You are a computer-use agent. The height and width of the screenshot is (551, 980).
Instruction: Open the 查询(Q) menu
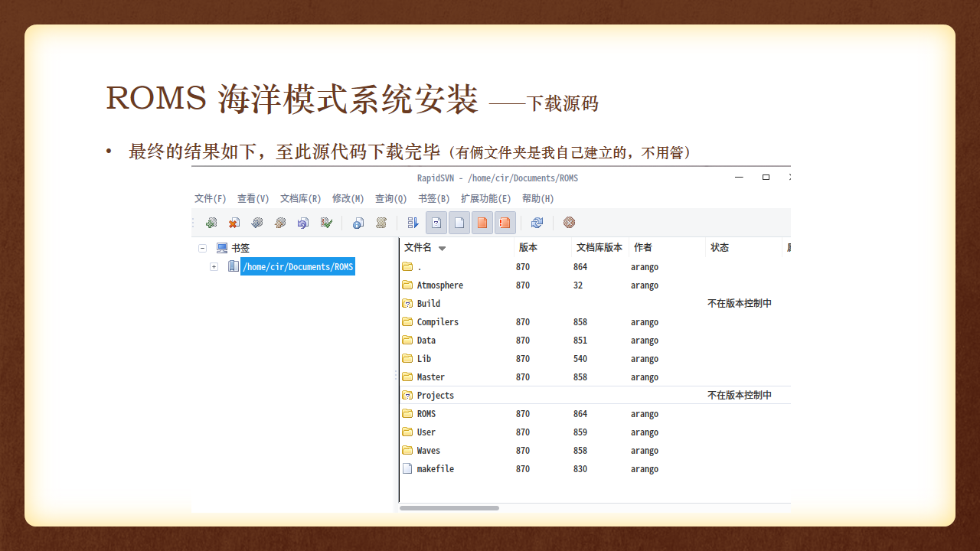390,198
